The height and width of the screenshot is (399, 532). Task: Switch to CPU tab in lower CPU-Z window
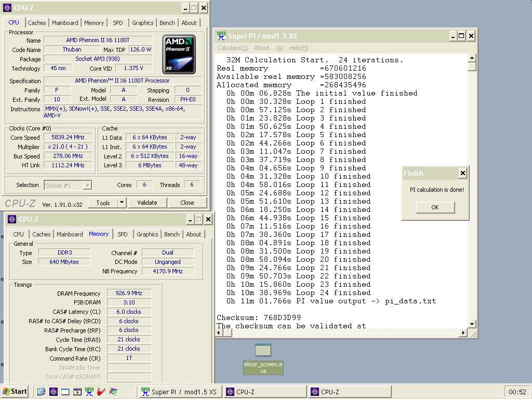coord(18,234)
